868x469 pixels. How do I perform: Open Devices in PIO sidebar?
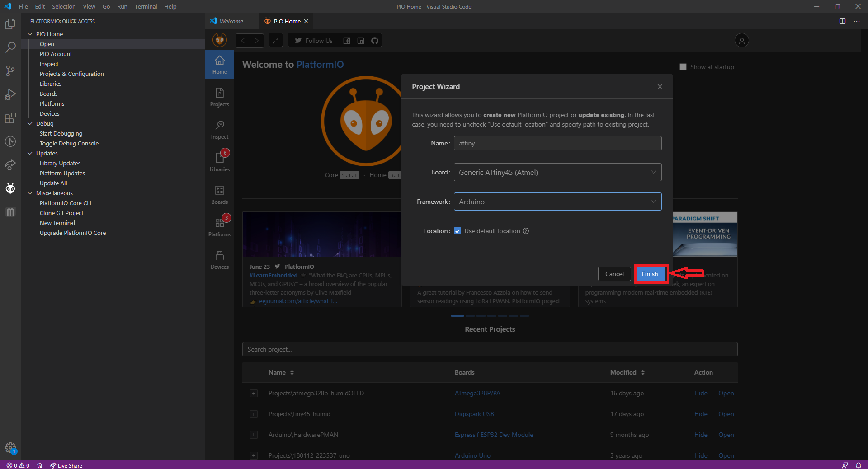point(220,260)
